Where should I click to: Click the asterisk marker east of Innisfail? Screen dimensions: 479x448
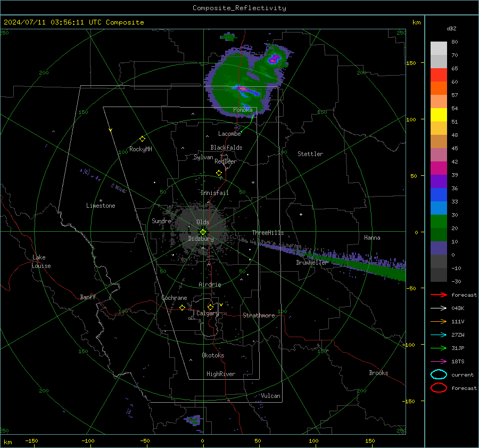(253, 183)
